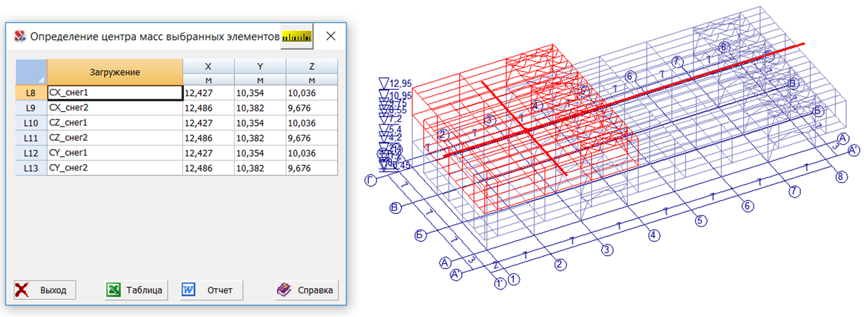Click the Excel icon on Таблица button
The height and width of the screenshot is (317, 868).
[113, 290]
